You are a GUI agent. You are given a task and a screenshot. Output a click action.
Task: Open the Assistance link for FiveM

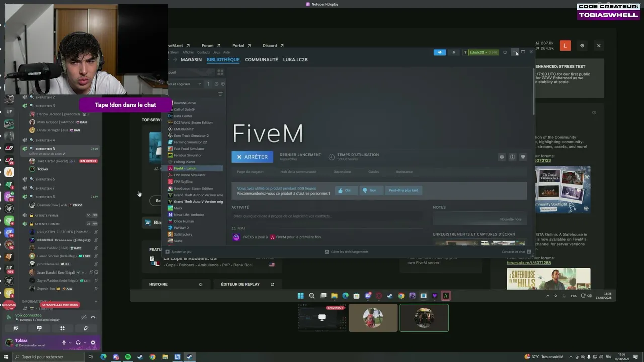tap(404, 172)
